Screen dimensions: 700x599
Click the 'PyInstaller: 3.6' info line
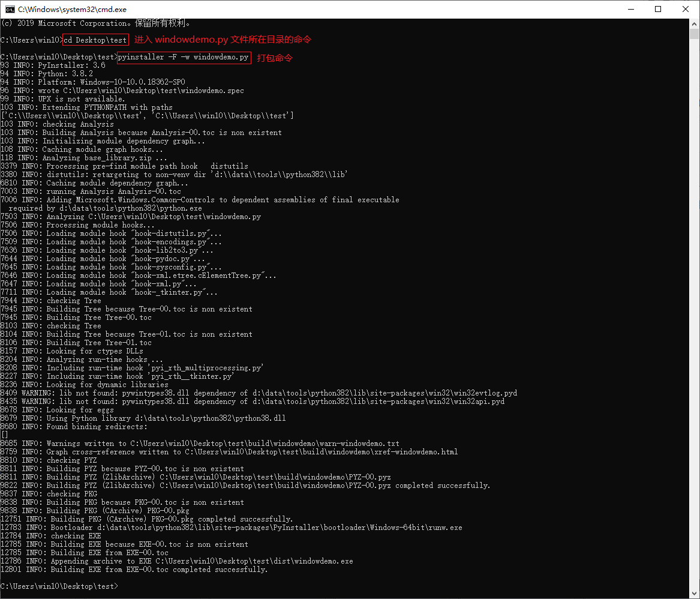[x=53, y=65]
